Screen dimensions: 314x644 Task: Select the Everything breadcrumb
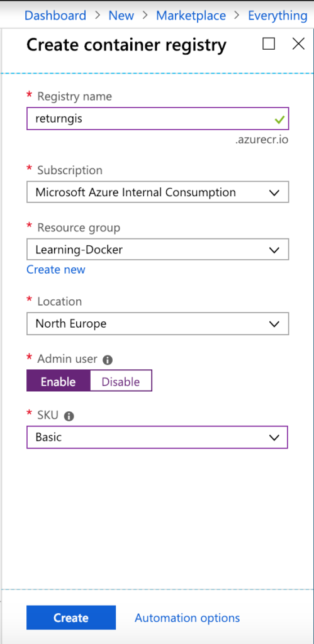(278, 16)
